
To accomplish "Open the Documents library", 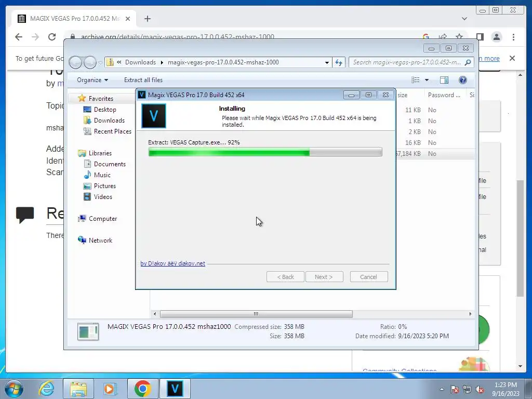I will [110, 164].
